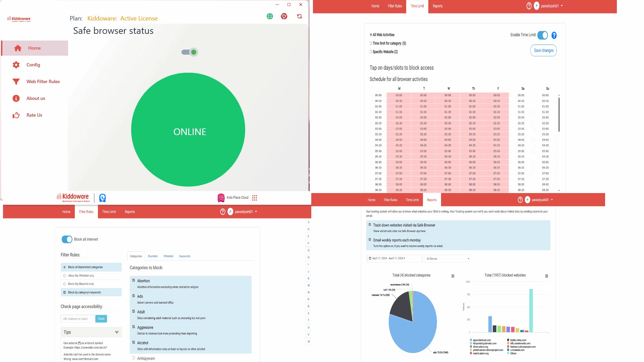Uncheck Block by category's keywords checkbox

64,292
